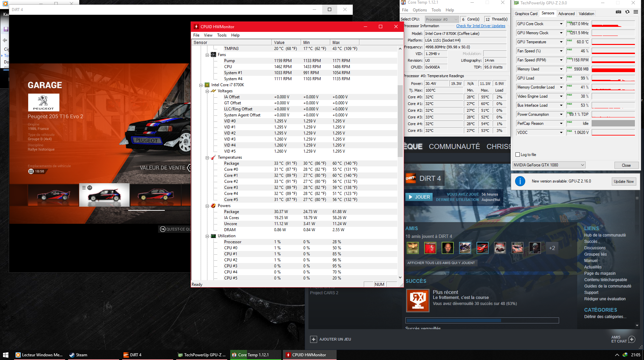The image size is (644, 360).
Task: Click the HWMonitor vertical scrollbar thumb
Action: pyautogui.click(x=400, y=121)
